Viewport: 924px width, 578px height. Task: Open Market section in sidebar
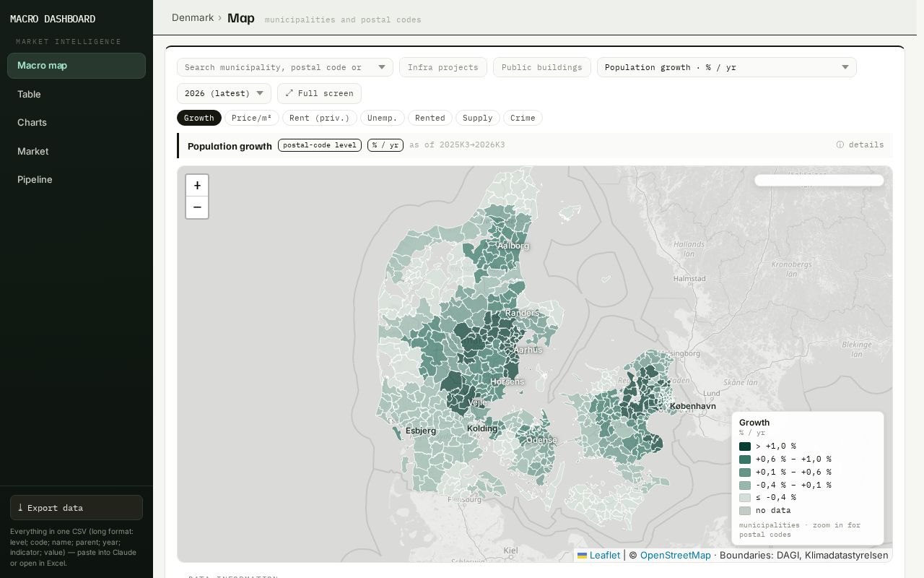click(x=77, y=151)
